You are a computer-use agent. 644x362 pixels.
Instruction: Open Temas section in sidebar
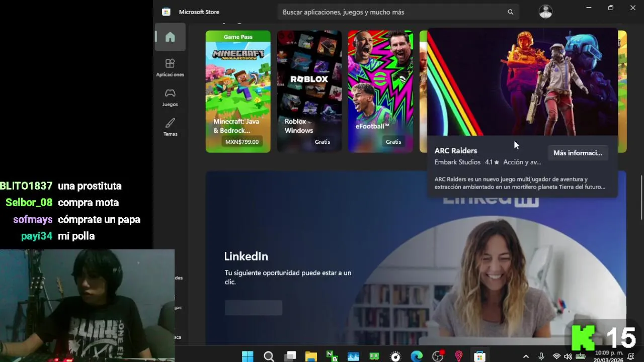[x=170, y=127]
